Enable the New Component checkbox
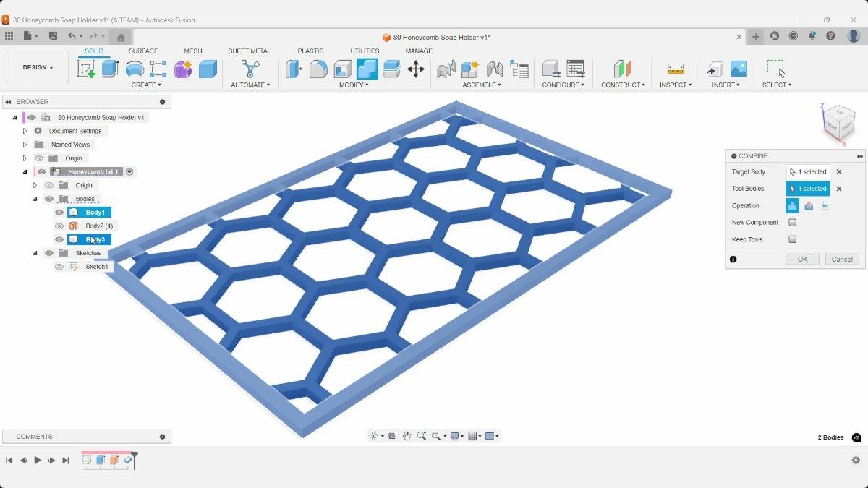The height and width of the screenshot is (488, 868). [x=793, y=223]
